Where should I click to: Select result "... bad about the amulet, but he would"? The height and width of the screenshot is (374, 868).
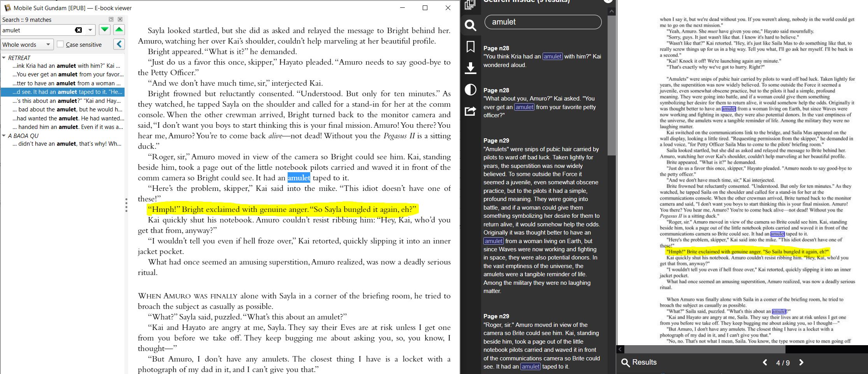67,109
